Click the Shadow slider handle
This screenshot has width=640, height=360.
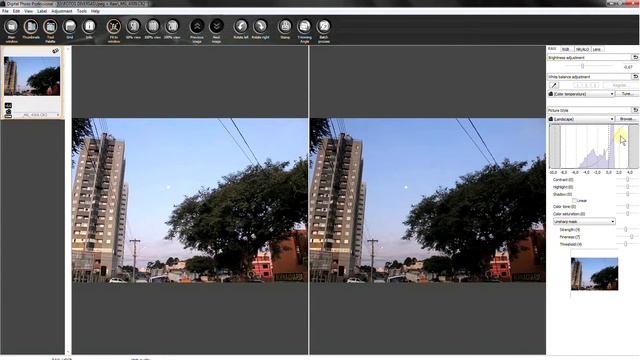(627, 194)
